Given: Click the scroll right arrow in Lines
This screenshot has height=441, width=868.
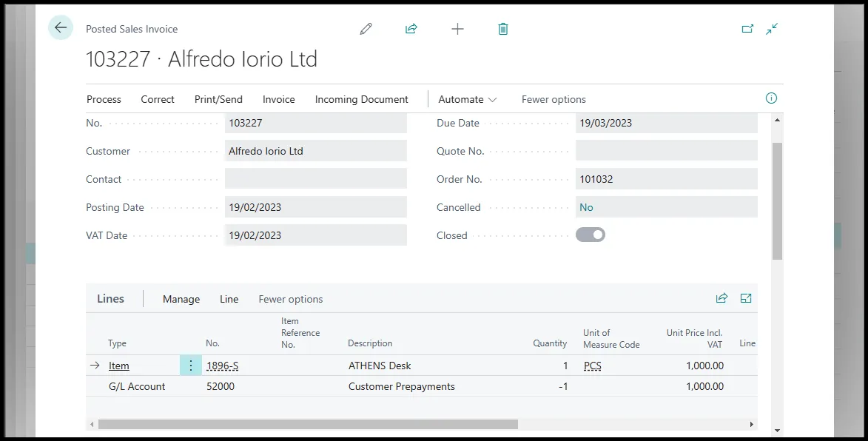Looking at the screenshot, I should 751,425.
